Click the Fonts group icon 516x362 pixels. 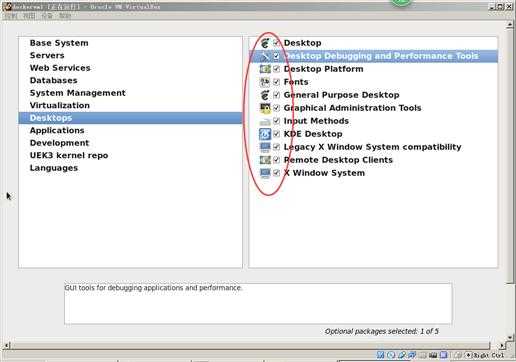(x=265, y=82)
